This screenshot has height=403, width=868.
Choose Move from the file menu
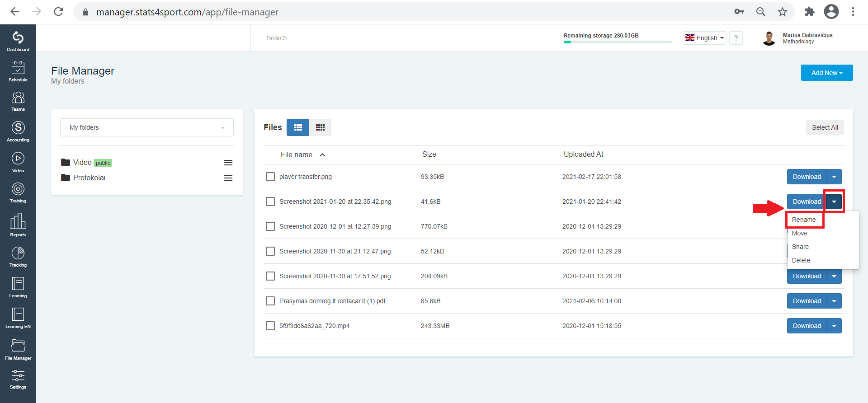(800, 233)
